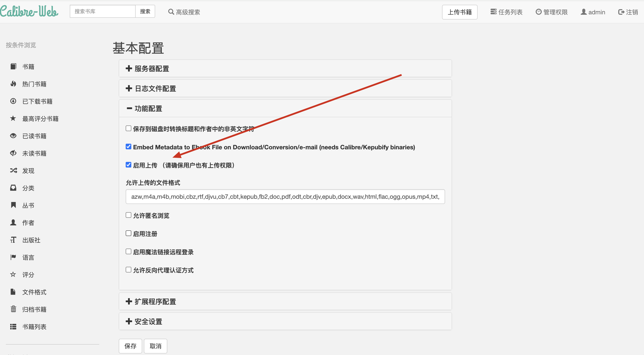Tick the 启用注册 checkbox
644x355 pixels.
tap(128, 233)
